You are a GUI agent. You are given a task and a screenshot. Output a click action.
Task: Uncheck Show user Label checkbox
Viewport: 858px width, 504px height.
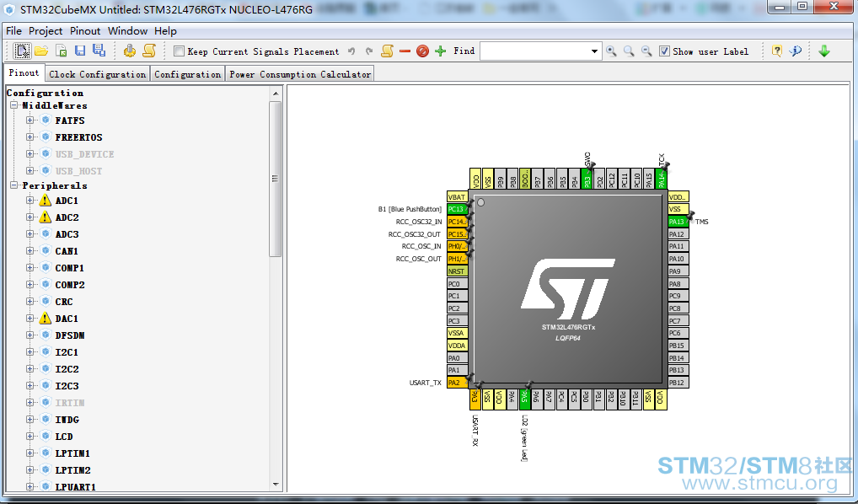point(664,51)
